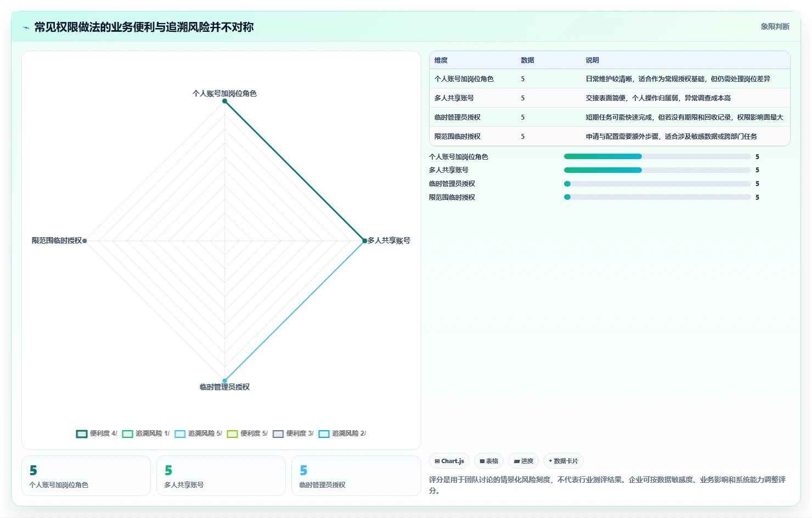Click the footnote starting 评分是用于团队讨论

(607, 485)
